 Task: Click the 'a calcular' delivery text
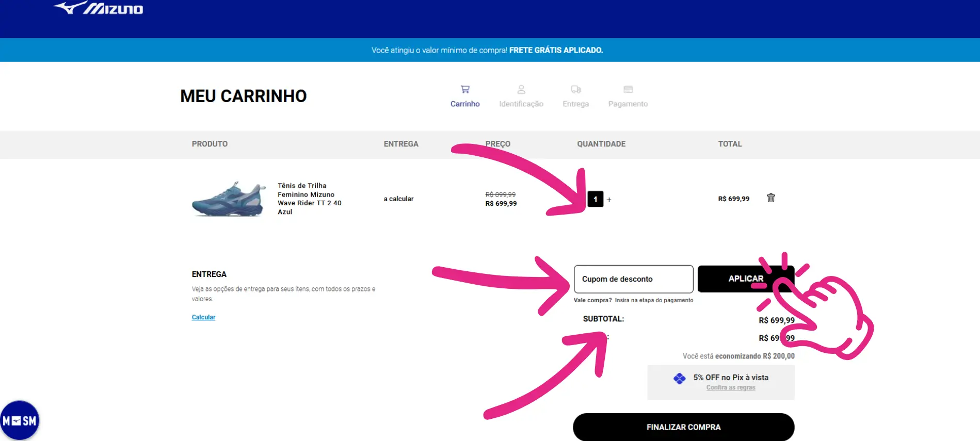[x=398, y=199]
